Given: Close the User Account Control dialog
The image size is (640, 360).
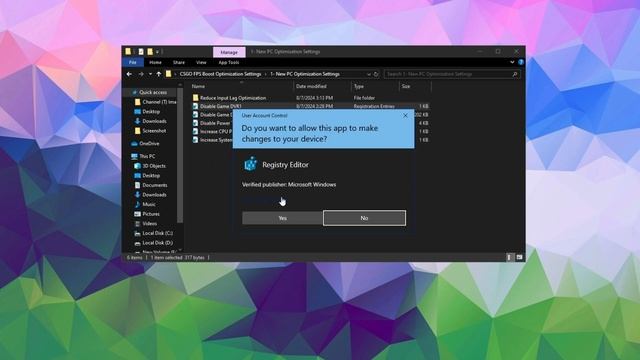Looking at the screenshot, I should pyautogui.click(x=405, y=116).
